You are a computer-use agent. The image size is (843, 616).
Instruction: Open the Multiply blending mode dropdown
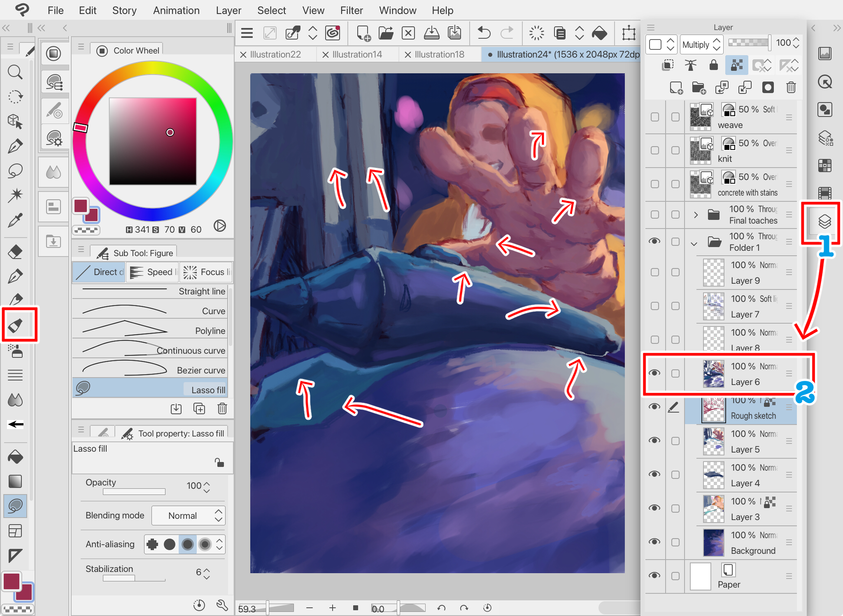pos(701,44)
